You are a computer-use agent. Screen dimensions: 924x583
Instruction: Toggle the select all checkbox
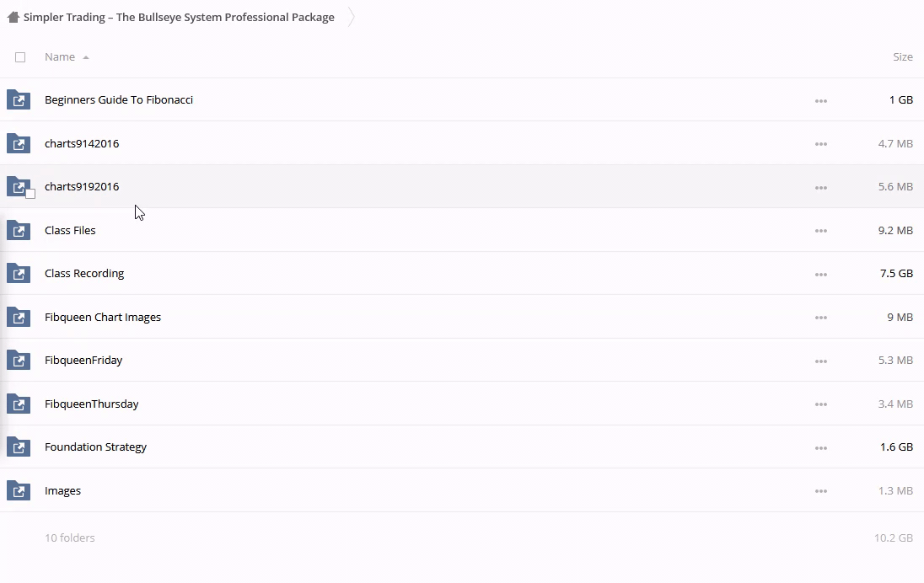[20, 57]
